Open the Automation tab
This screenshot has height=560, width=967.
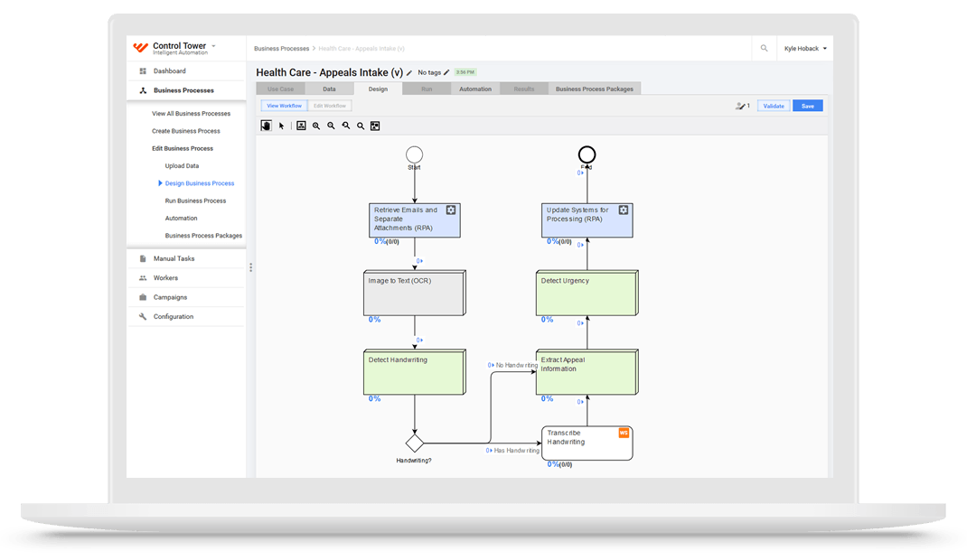pyautogui.click(x=475, y=89)
